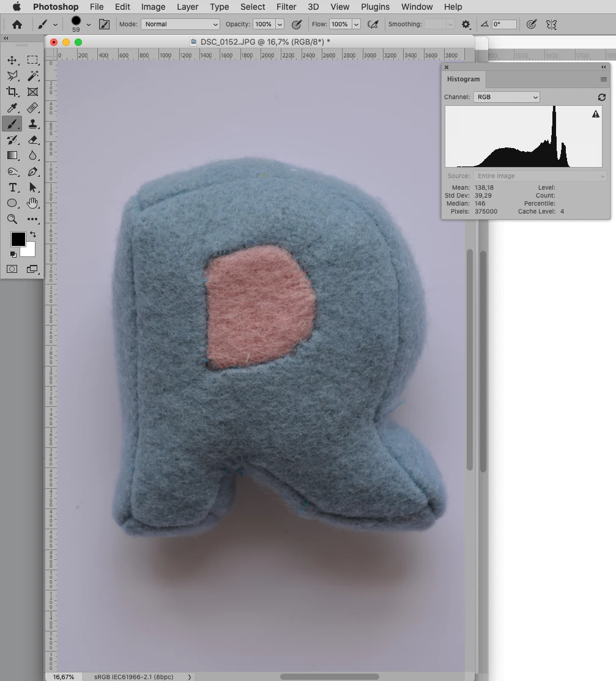Set the foreground color swatch
The image size is (616, 681).
(x=18, y=239)
